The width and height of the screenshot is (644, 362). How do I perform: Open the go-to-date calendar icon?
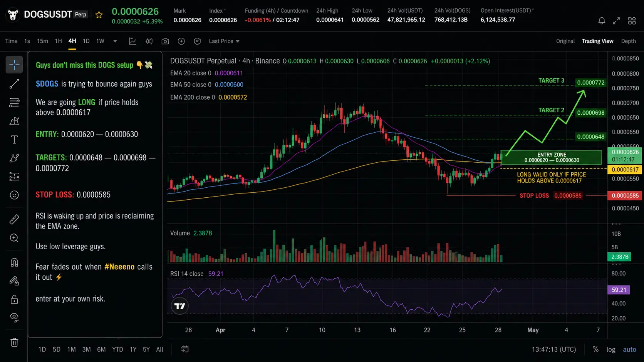(x=185, y=349)
